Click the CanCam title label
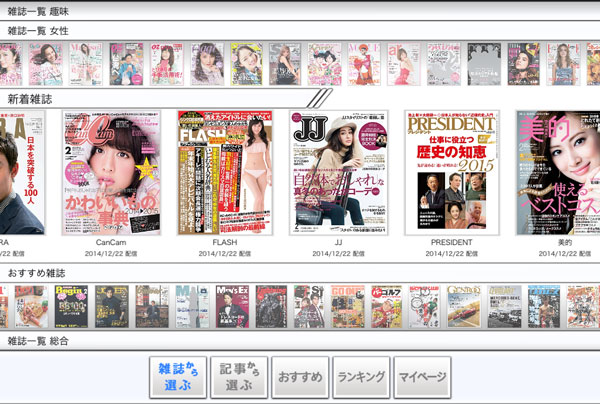 (111, 242)
